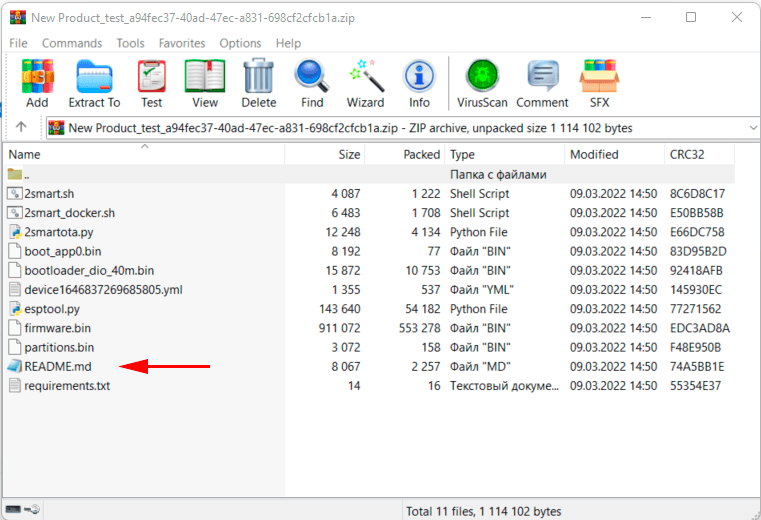Click the 143 640 size value
The image size is (761, 520).
(340, 309)
